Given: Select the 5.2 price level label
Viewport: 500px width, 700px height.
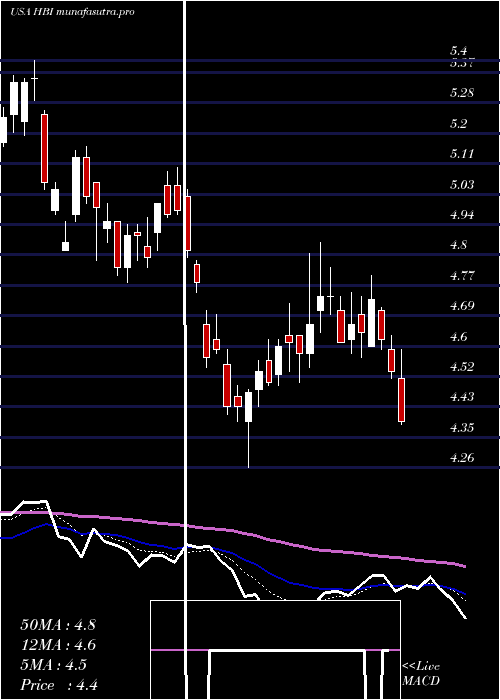Looking at the screenshot, I should (x=458, y=124).
